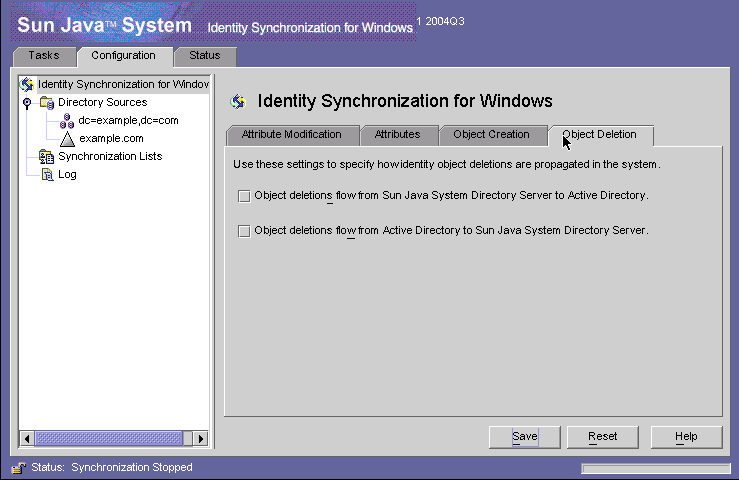Collapse the Directory Sources tree node
The height and width of the screenshot is (480, 739).
(27, 102)
